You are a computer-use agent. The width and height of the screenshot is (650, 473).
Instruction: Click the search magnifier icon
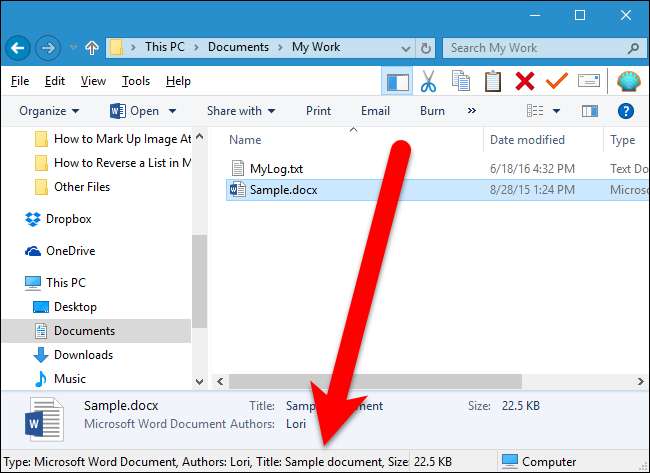click(x=633, y=48)
